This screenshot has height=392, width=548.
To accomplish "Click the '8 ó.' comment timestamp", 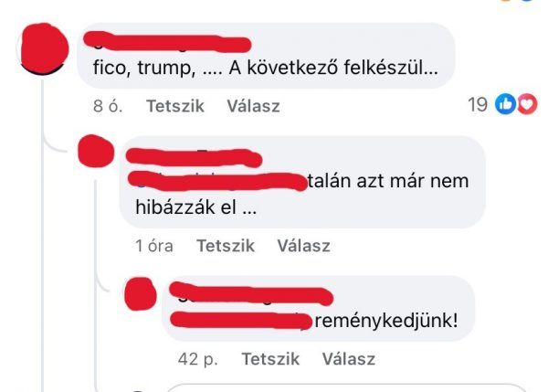I will coord(108,106).
